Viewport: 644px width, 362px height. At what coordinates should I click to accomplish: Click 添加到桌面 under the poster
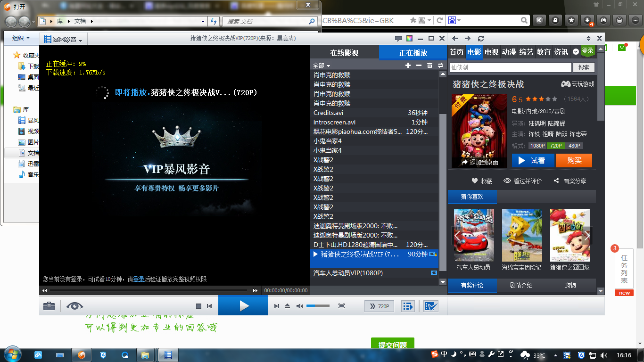[479, 162]
